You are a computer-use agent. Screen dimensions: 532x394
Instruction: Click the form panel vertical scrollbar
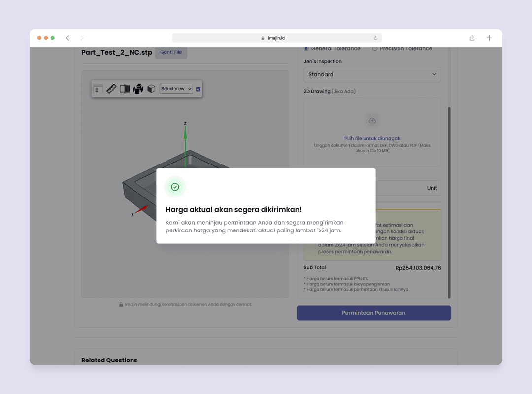(449, 202)
